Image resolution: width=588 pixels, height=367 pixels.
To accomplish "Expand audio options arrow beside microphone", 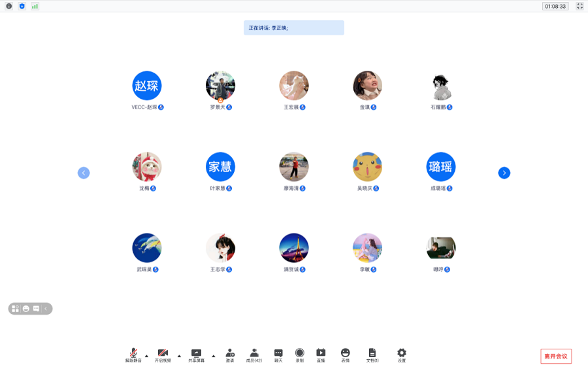I will (146, 356).
